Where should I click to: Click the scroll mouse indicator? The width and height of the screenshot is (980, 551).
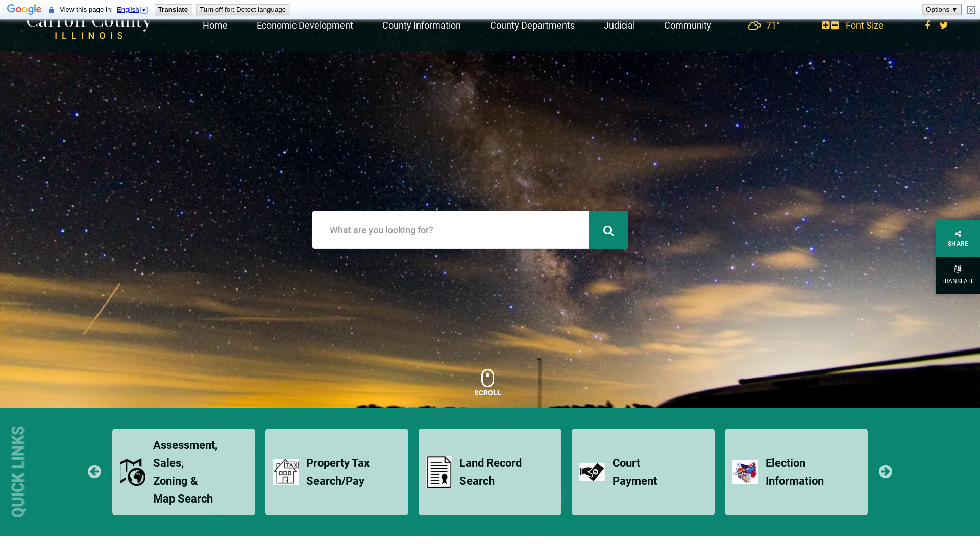[487, 379]
